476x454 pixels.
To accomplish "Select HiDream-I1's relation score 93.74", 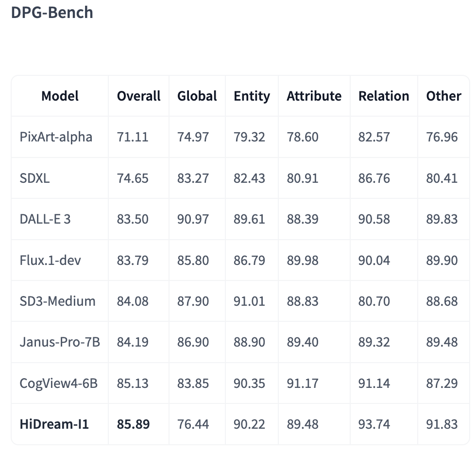I will click(374, 424).
